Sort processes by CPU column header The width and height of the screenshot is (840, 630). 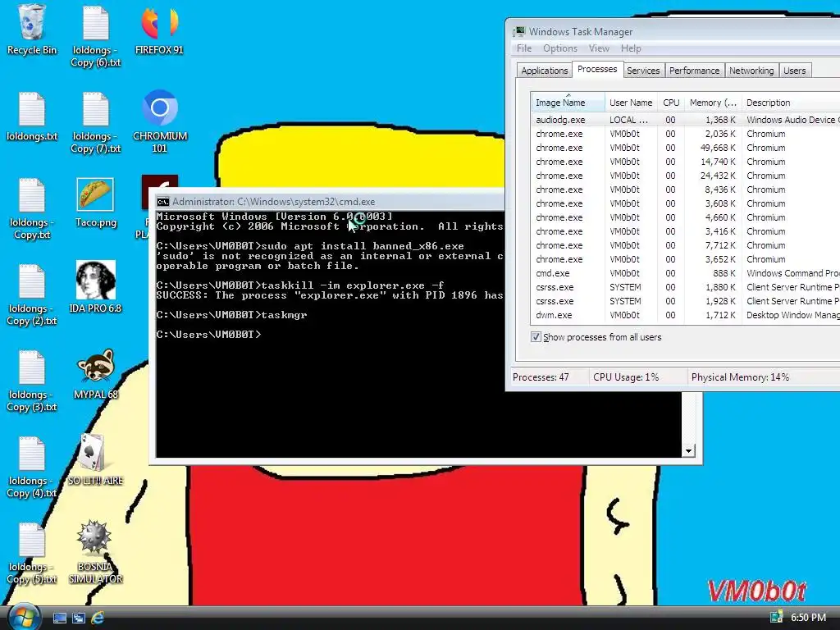(671, 102)
